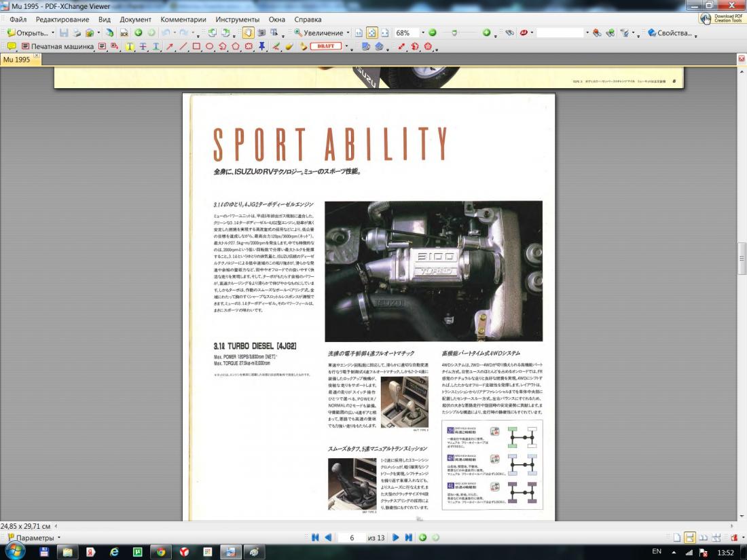Image resolution: width=747 pixels, height=560 pixels.
Task: Switch to the Mu 1995 document tab
Action: click(17, 60)
